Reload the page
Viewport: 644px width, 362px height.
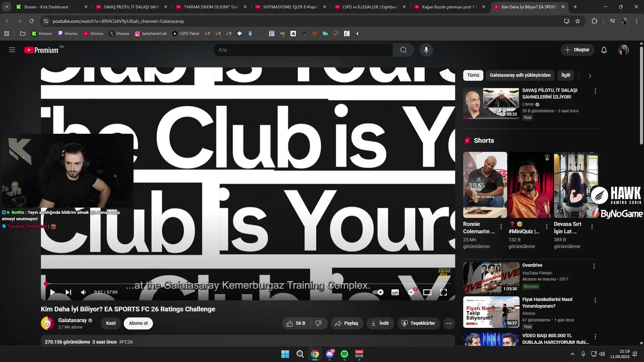[31, 21]
